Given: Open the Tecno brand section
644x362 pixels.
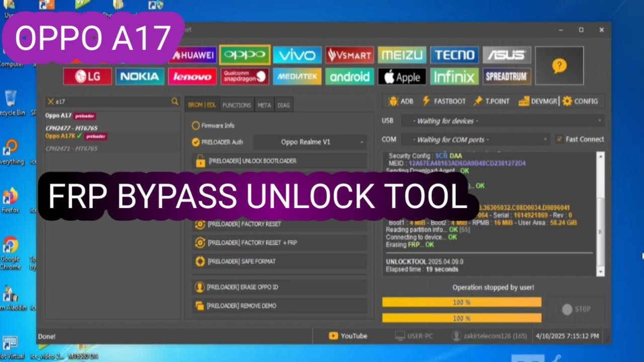Looking at the screenshot, I should (454, 55).
